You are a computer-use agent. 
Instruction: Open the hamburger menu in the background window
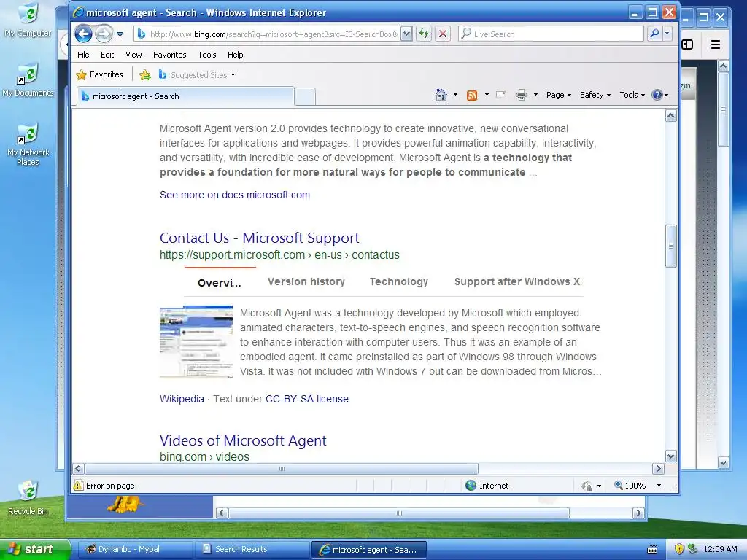click(x=715, y=44)
